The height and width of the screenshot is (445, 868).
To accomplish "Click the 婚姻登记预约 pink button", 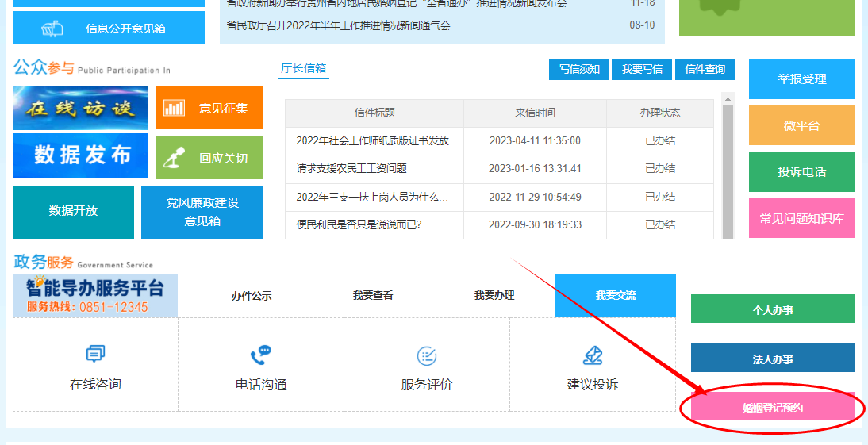I will pos(773,408).
